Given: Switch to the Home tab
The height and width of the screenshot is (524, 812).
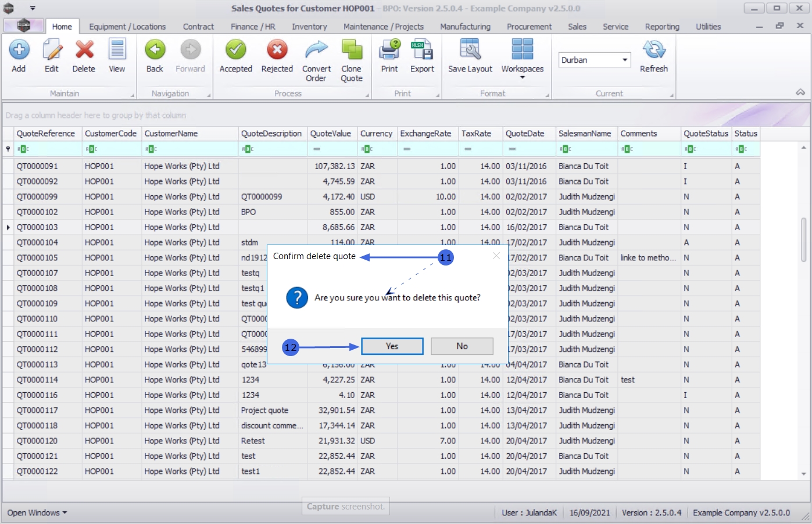Looking at the screenshot, I should 62,27.
